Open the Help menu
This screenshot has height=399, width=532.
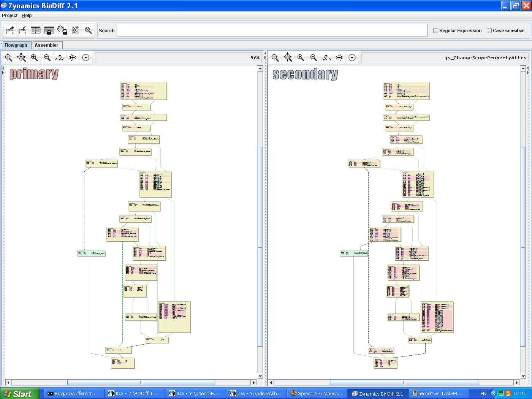tap(27, 16)
